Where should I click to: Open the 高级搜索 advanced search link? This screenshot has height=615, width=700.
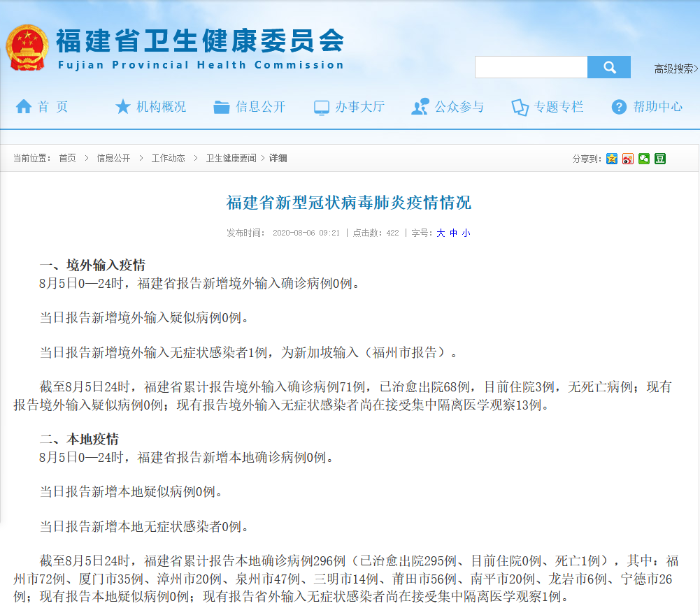676,68
